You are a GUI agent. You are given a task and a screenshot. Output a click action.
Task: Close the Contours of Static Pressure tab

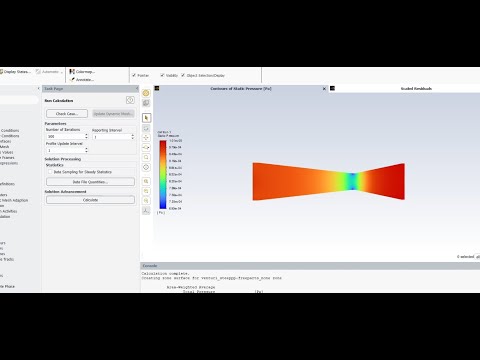[x=324, y=89]
